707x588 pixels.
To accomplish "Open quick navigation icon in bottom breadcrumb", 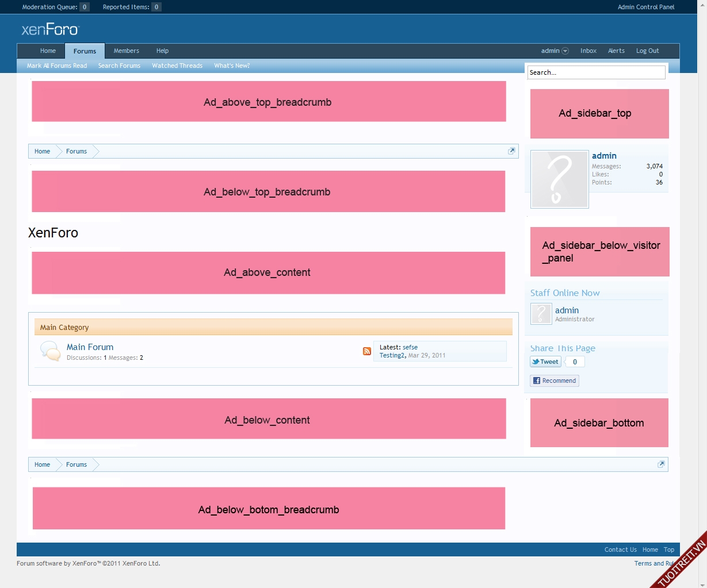I will click(660, 464).
